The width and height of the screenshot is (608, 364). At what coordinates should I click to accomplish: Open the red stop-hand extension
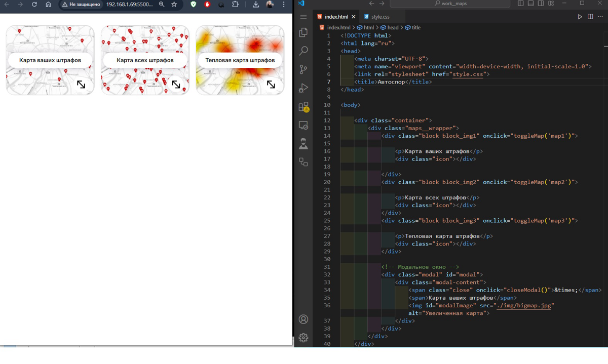(207, 5)
